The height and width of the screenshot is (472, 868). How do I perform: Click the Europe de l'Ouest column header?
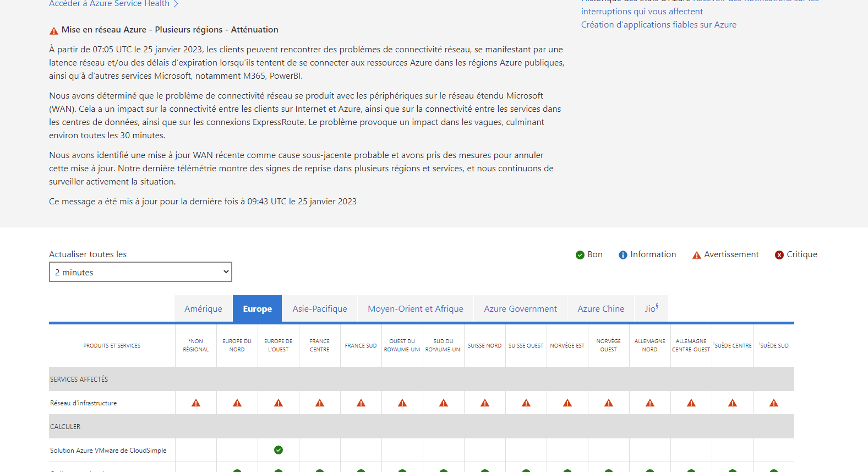(x=279, y=345)
